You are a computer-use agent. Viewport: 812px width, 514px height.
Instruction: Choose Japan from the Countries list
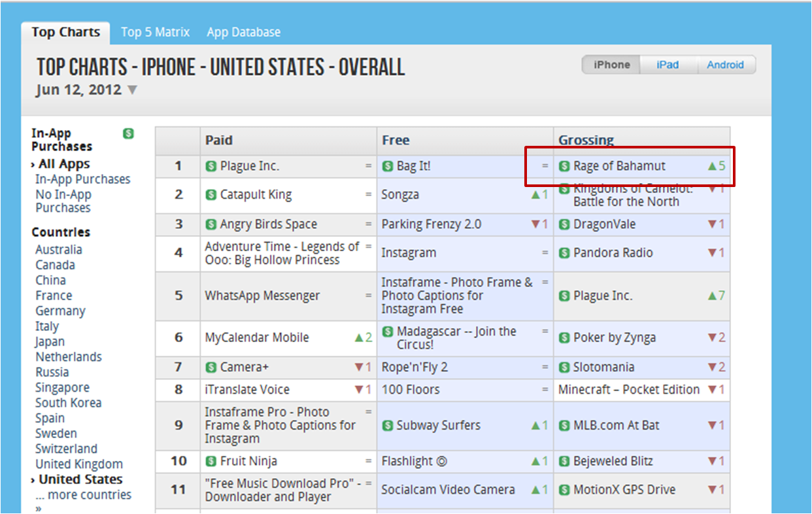[x=50, y=341]
